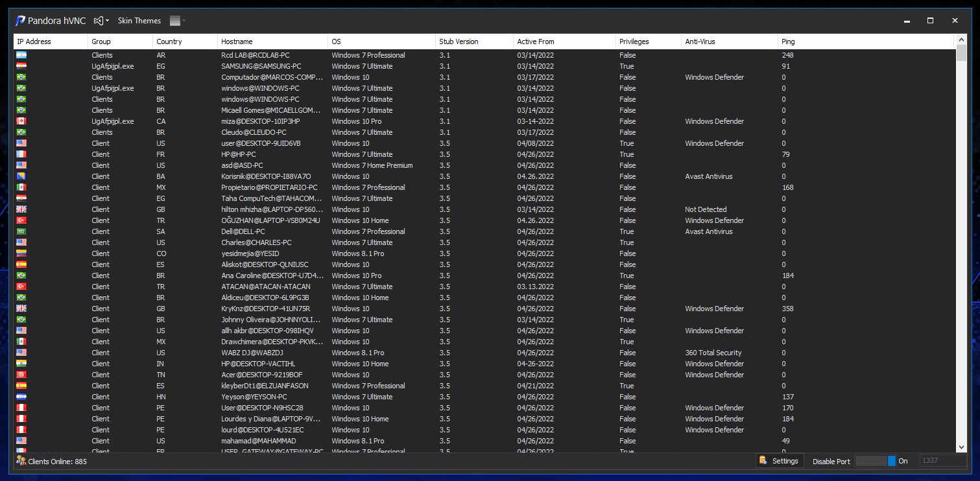Click the scrollbar down arrow of the list
This screenshot has height=481, width=980.
click(x=961, y=447)
